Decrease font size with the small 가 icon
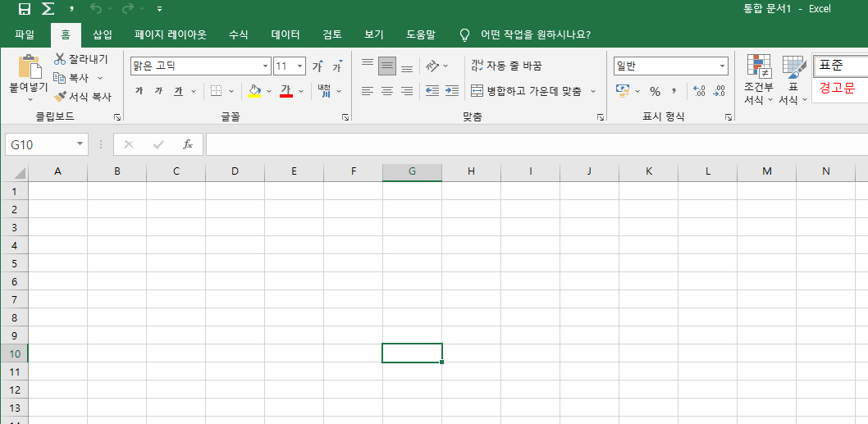This screenshot has height=424, width=868. [338, 66]
